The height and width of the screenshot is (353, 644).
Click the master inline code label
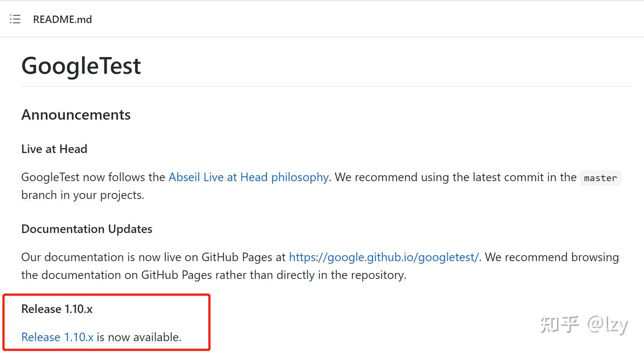coord(600,178)
